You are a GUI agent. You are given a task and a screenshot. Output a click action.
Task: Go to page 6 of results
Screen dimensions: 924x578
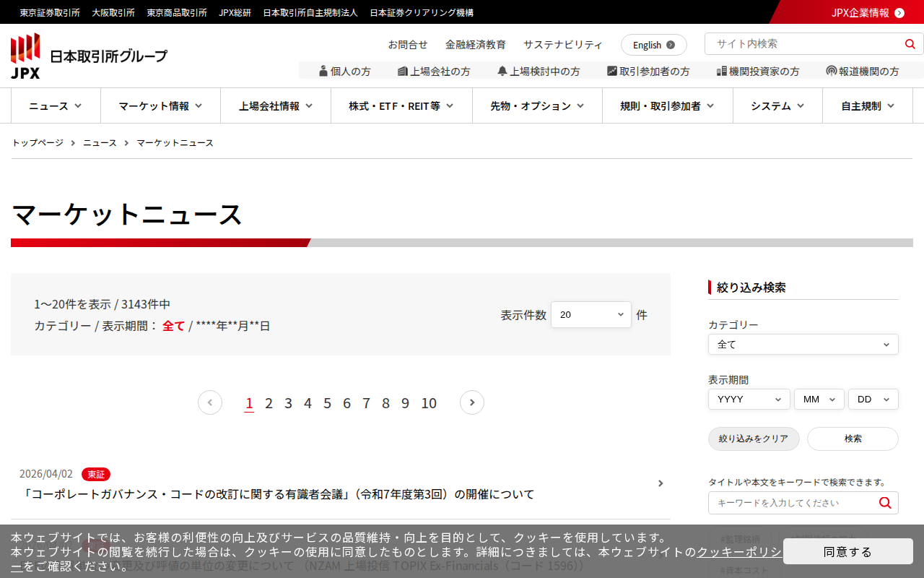coord(346,403)
